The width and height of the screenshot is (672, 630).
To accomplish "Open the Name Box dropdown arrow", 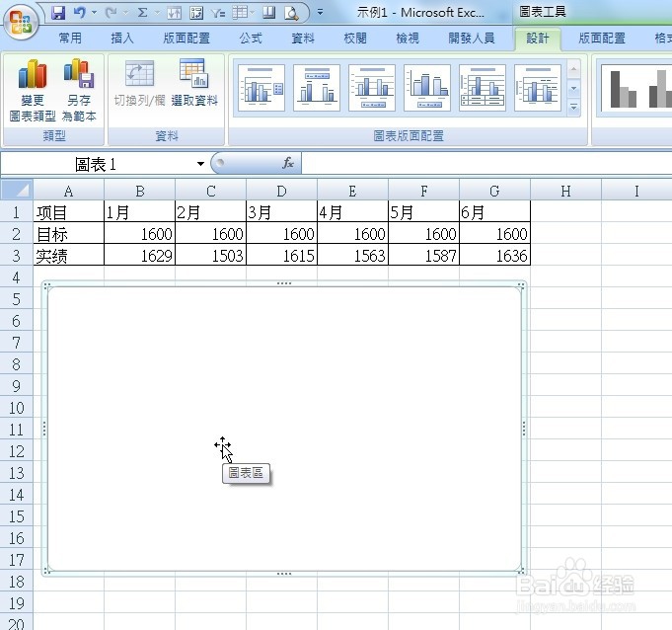I will pyautogui.click(x=200, y=163).
